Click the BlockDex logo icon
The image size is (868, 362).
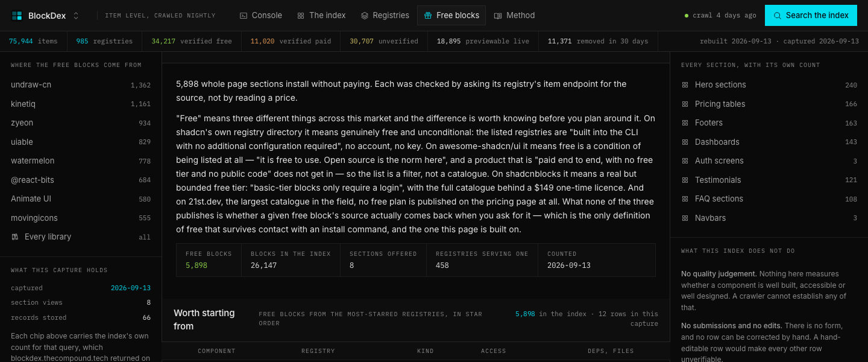(17, 16)
